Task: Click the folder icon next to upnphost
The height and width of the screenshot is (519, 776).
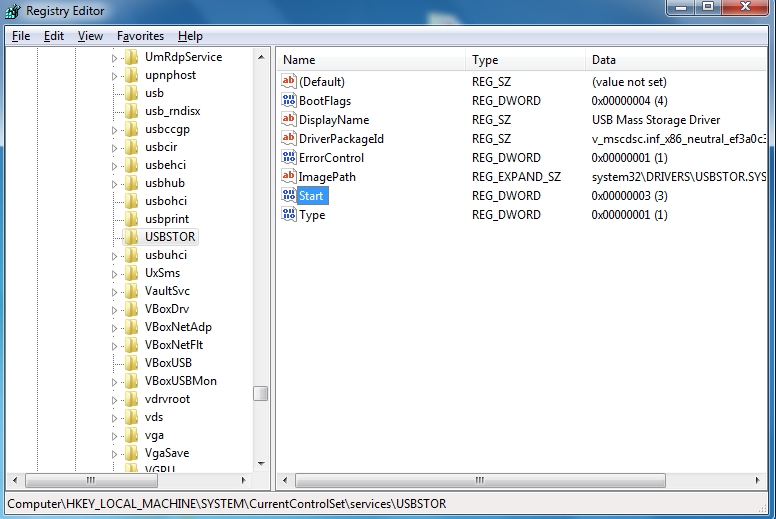Action: coord(131,75)
